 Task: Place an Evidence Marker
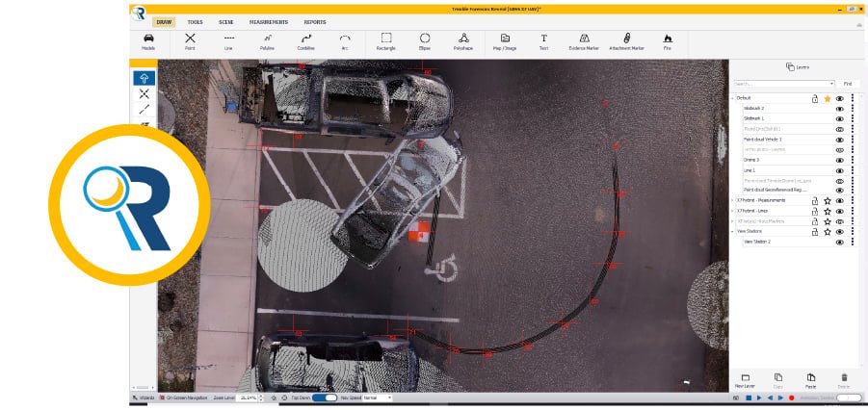point(584,42)
